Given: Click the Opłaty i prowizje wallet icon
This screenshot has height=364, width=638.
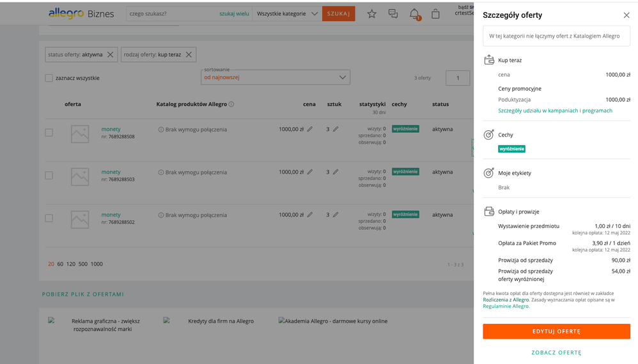Looking at the screenshot, I should click(x=489, y=211).
